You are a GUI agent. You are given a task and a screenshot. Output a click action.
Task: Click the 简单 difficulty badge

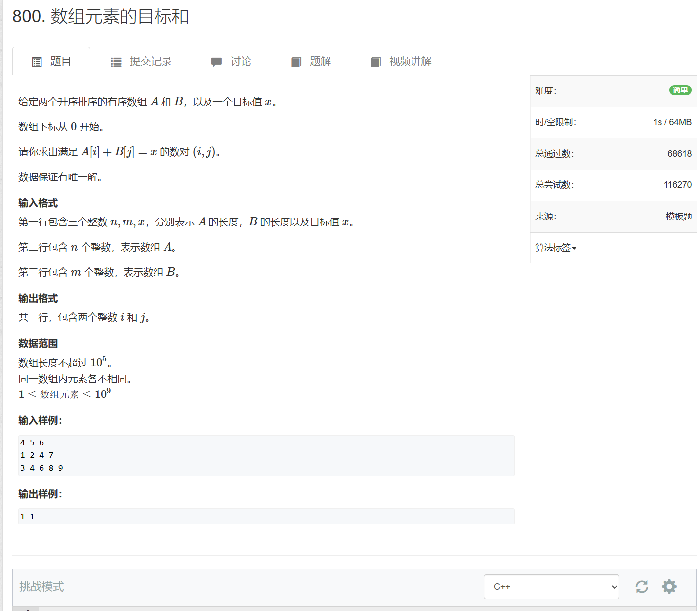680,90
